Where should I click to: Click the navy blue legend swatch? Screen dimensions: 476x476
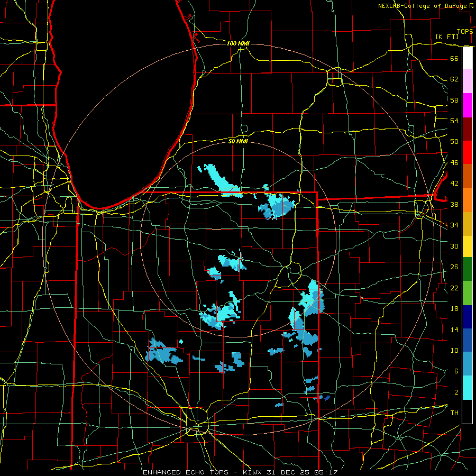467,317
